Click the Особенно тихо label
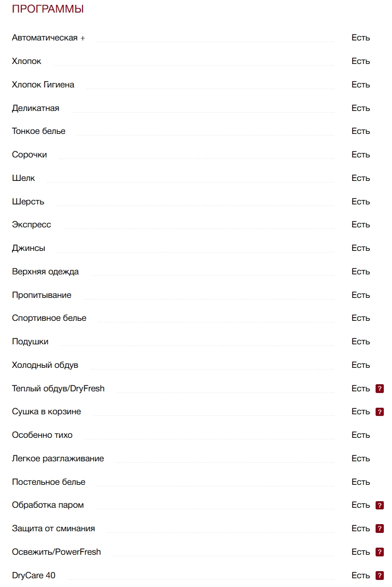 42,435
